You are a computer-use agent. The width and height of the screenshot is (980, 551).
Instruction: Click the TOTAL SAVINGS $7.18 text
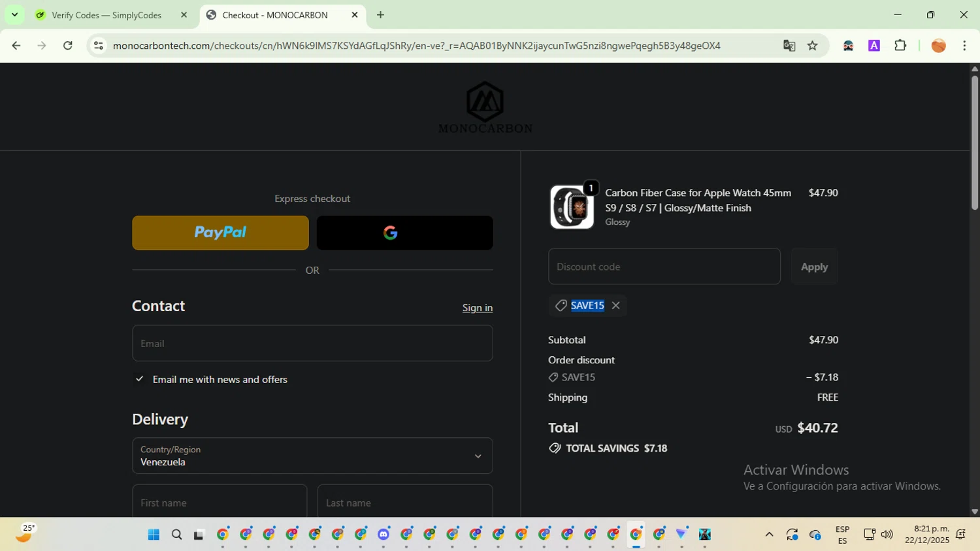coord(616,448)
